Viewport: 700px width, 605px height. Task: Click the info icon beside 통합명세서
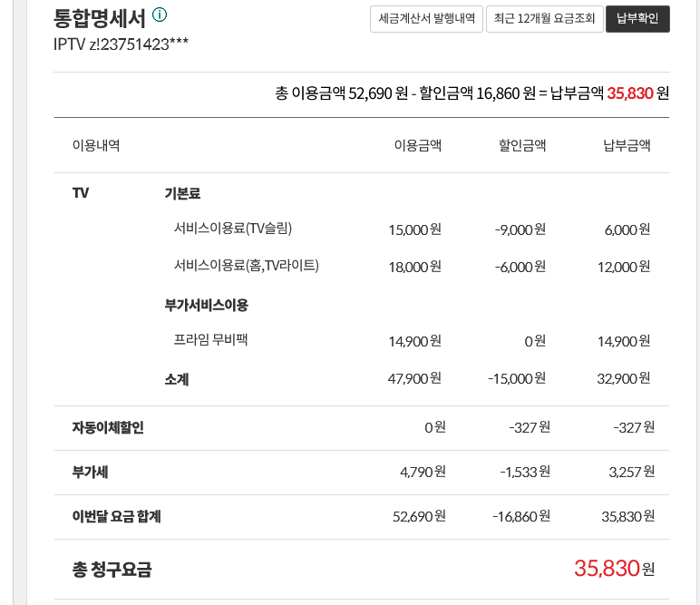pos(160,15)
